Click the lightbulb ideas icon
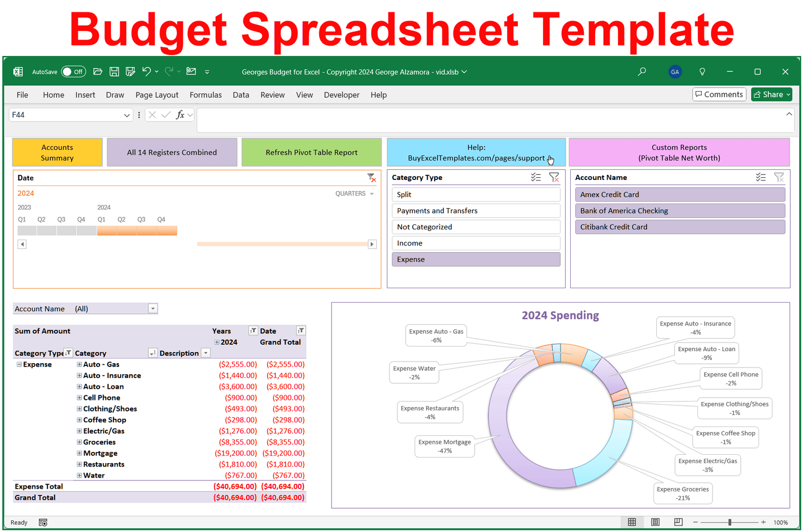Image resolution: width=803 pixels, height=532 pixels. [x=702, y=72]
